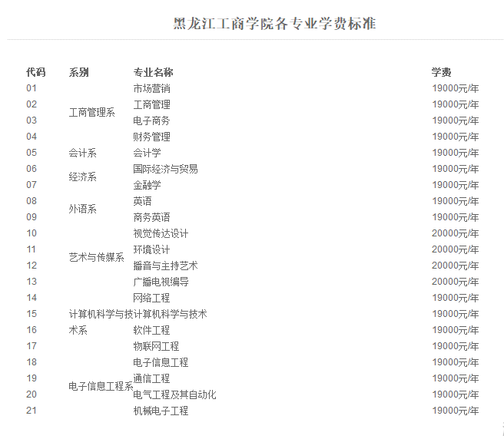Click the major name 电子信息工程 in row 18
Screen dimensions: 504x439
(161, 362)
